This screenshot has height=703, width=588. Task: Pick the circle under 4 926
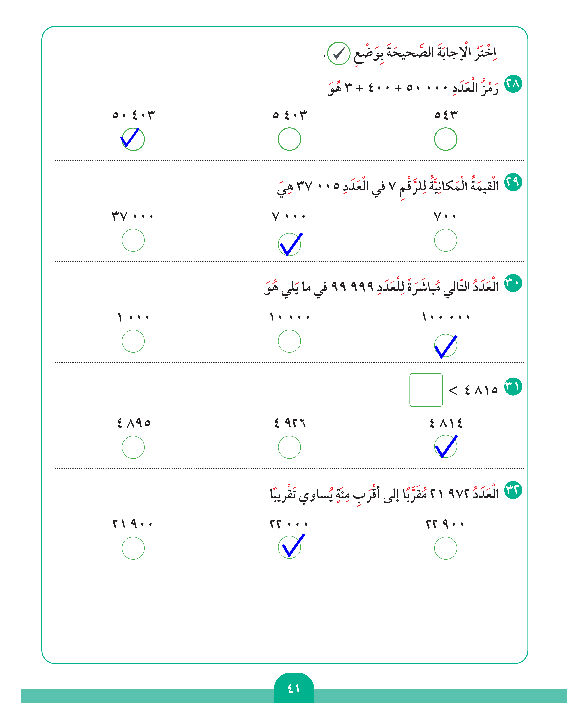coord(289,447)
